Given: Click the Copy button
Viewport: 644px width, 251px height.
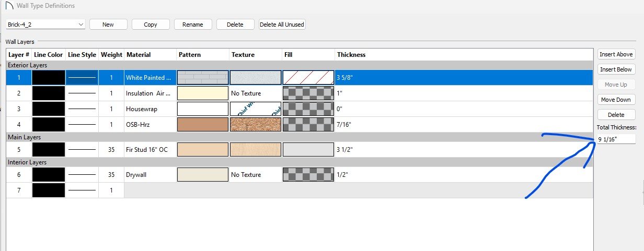Looking at the screenshot, I should point(151,25).
